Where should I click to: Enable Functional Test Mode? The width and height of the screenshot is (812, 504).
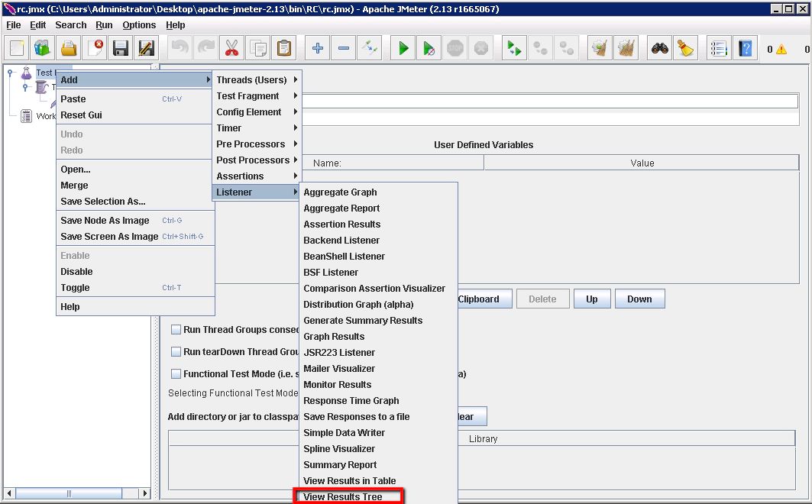(x=176, y=373)
